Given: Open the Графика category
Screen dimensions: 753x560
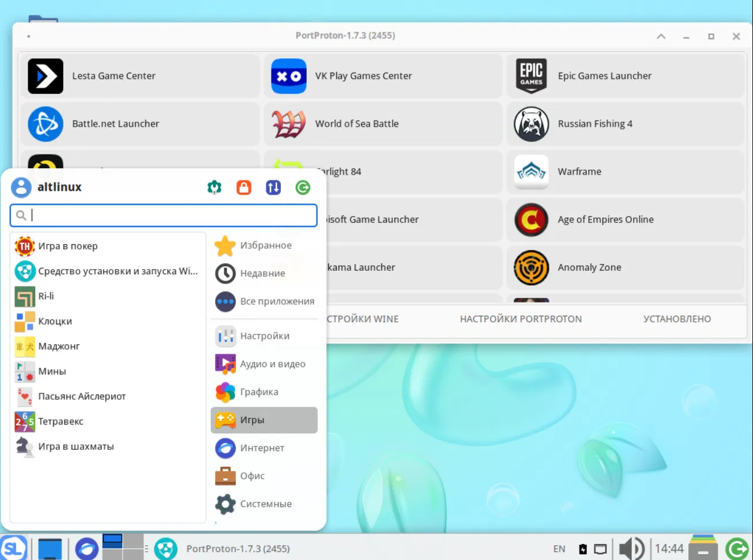Looking at the screenshot, I should [265, 392].
